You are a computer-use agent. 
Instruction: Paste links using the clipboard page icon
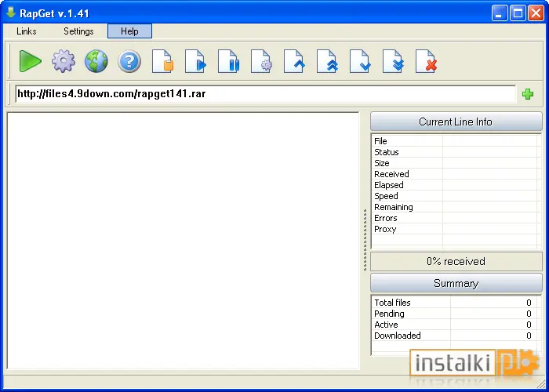tap(162, 61)
